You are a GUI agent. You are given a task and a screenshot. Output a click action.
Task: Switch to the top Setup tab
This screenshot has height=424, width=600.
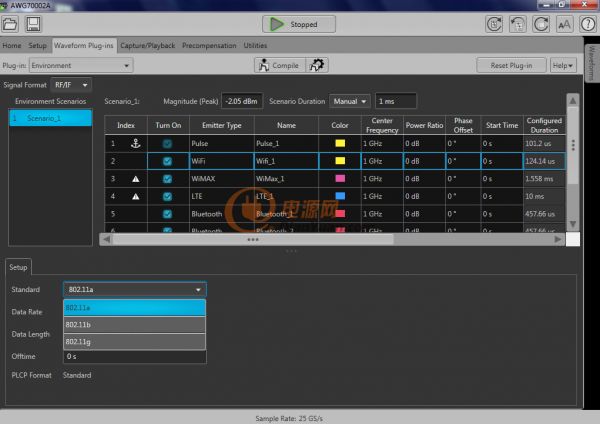click(38, 46)
